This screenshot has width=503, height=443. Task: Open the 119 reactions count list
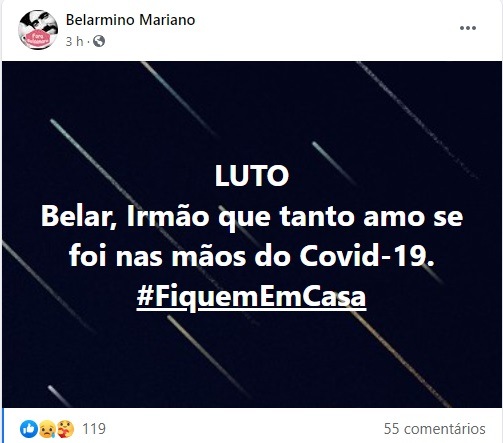(94, 429)
